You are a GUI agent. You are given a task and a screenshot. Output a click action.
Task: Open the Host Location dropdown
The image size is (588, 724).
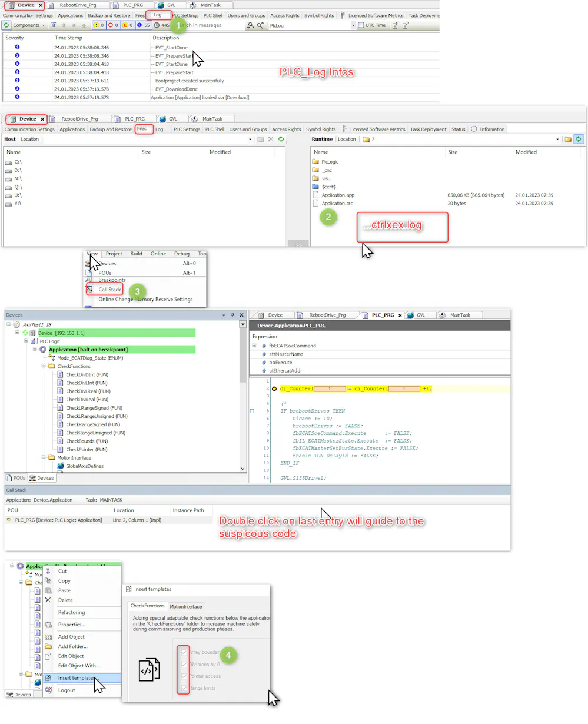tap(250, 140)
